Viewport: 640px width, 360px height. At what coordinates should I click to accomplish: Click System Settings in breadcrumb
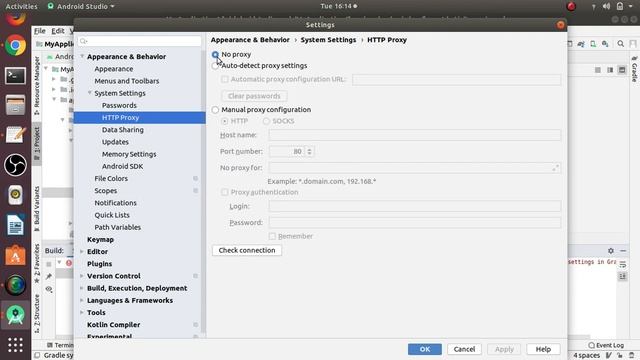click(328, 40)
